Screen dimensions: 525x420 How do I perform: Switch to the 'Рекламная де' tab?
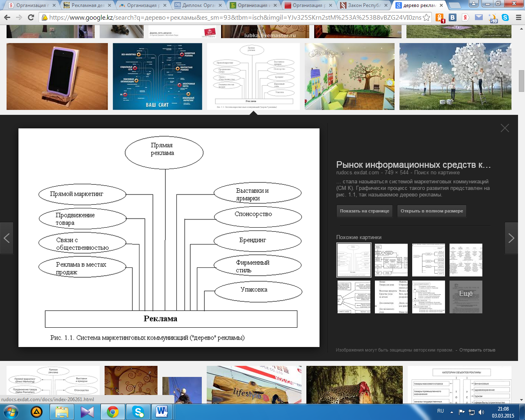pos(86,5)
